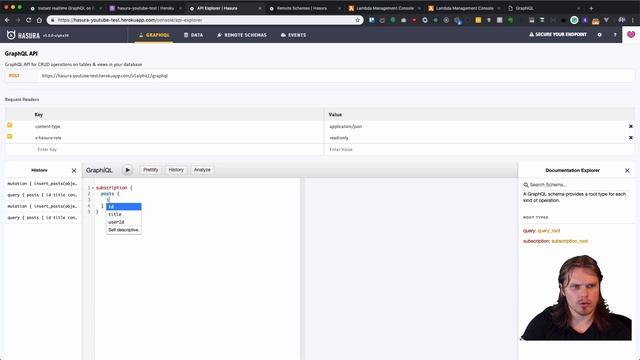The height and width of the screenshot is (360, 640).
Task: Click the Prettify button
Action: point(151,170)
